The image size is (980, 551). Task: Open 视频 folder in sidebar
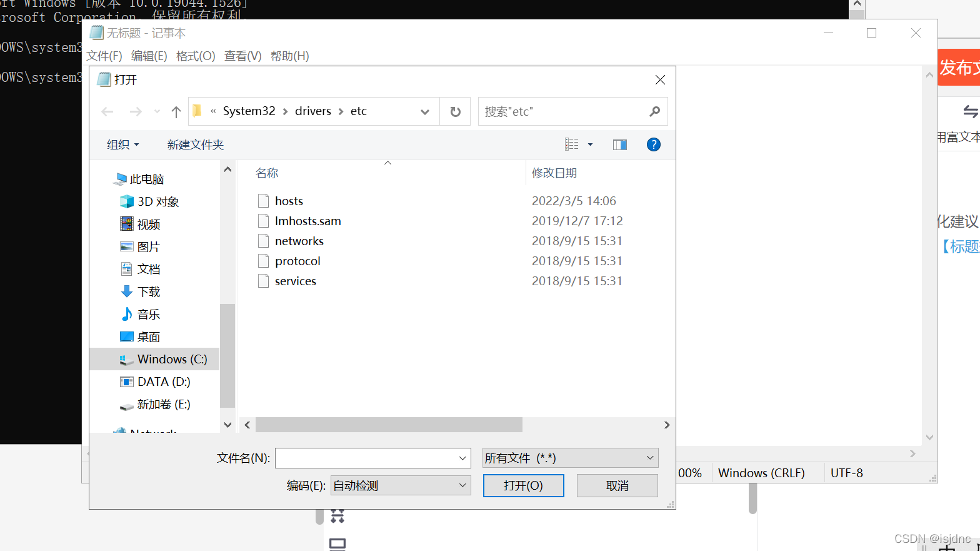140,224
